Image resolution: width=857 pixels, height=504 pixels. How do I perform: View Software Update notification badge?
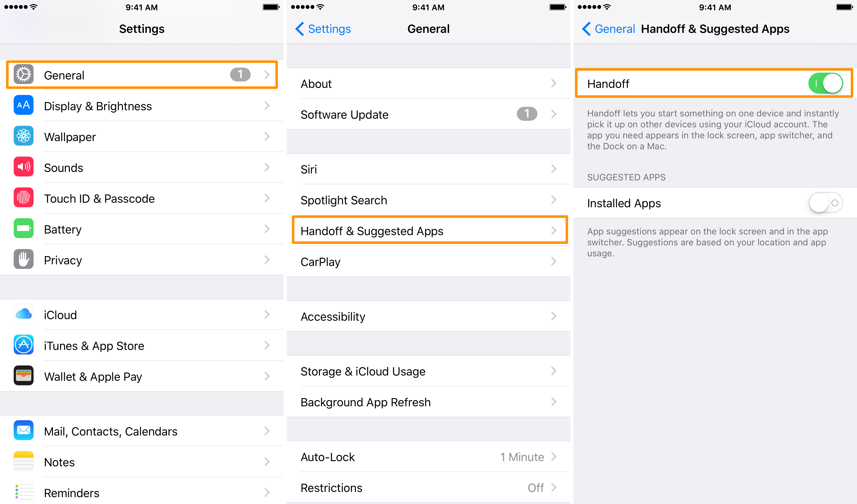tap(527, 114)
